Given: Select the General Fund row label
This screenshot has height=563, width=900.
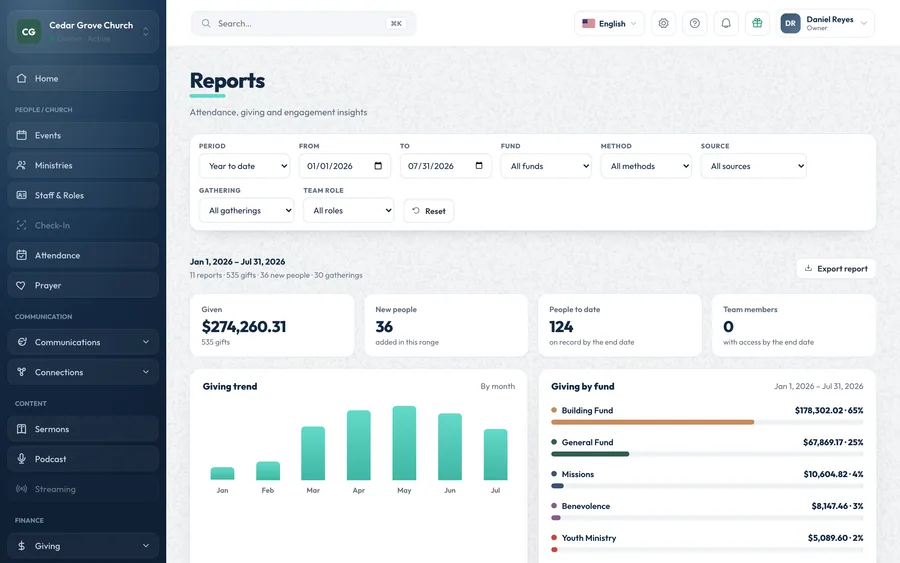Looking at the screenshot, I should point(587,442).
